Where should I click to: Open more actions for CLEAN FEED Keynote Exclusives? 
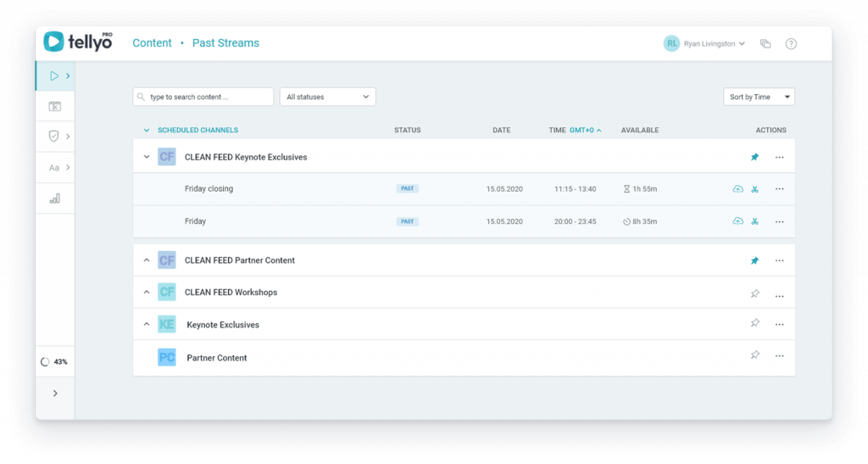point(780,157)
